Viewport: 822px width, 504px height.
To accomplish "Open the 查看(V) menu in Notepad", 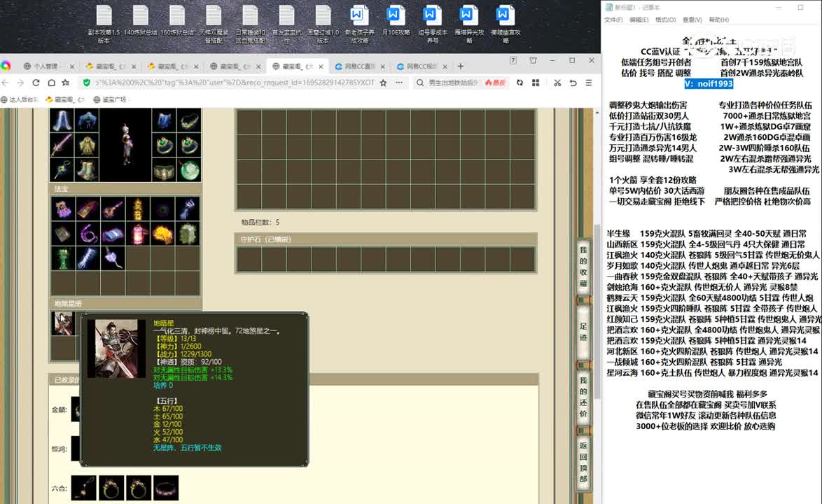I will click(x=692, y=20).
